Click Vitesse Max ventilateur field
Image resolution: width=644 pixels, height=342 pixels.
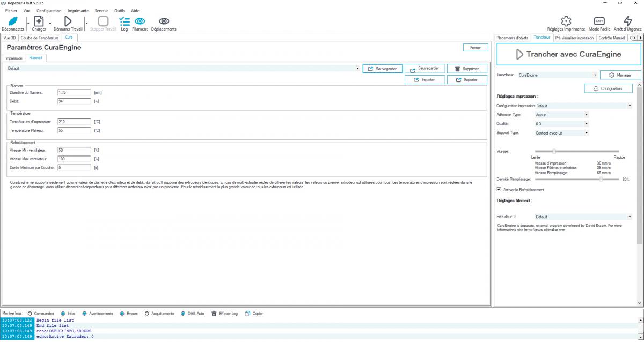pos(74,159)
